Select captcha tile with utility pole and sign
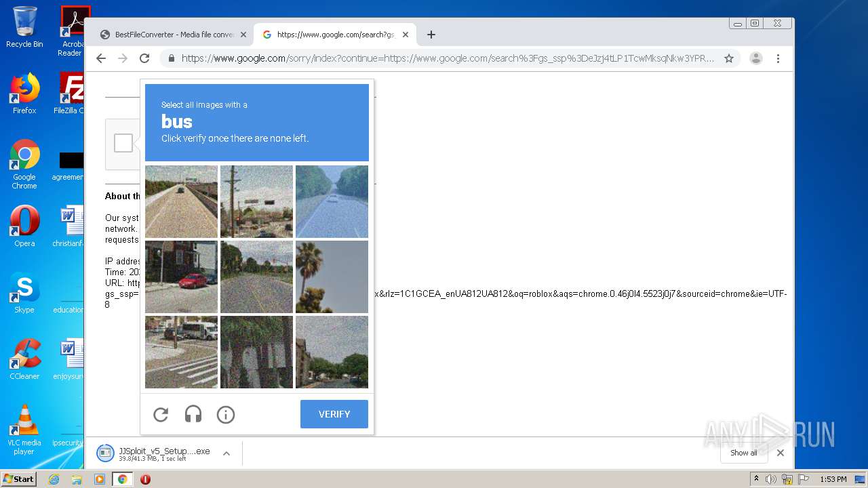868x488 pixels. coord(256,201)
